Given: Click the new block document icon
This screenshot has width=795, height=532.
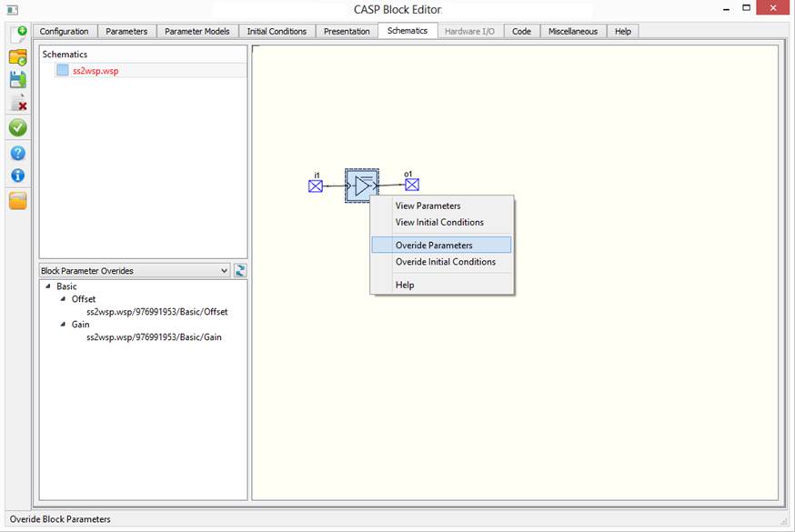Looking at the screenshot, I should [x=17, y=35].
